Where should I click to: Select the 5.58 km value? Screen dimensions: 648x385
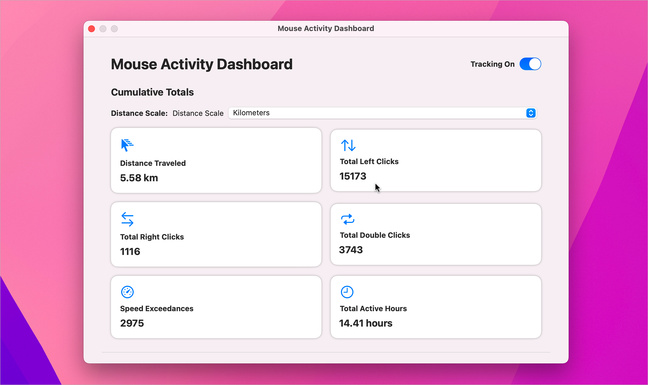139,178
